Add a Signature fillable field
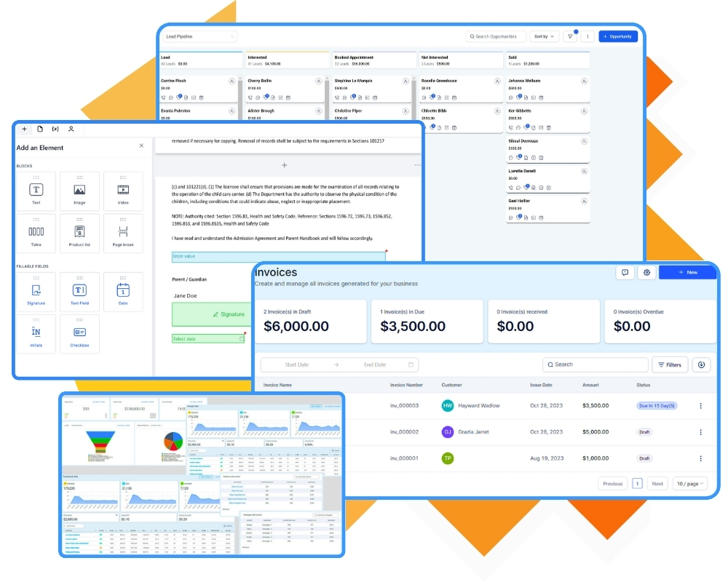728x582 pixels. pos(36,292)
